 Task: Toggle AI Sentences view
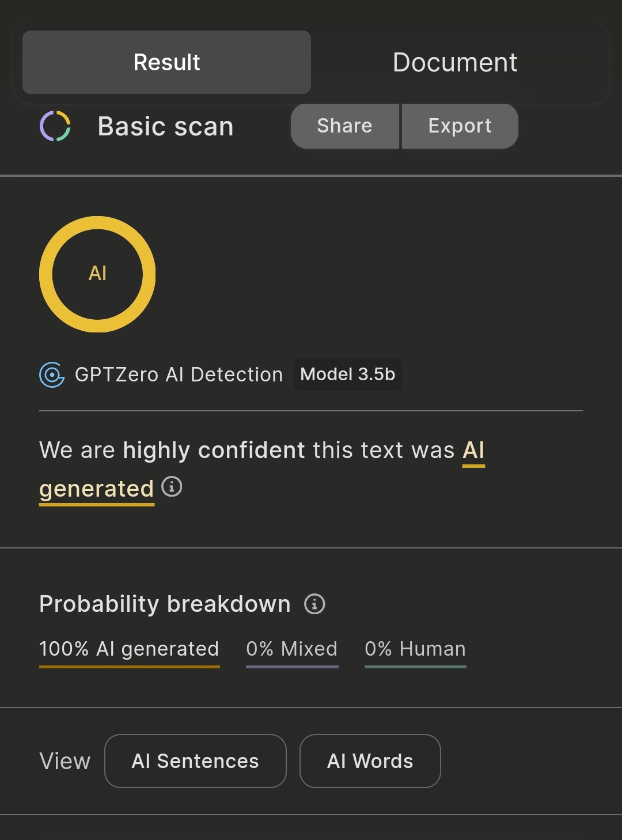click(195, 761)
